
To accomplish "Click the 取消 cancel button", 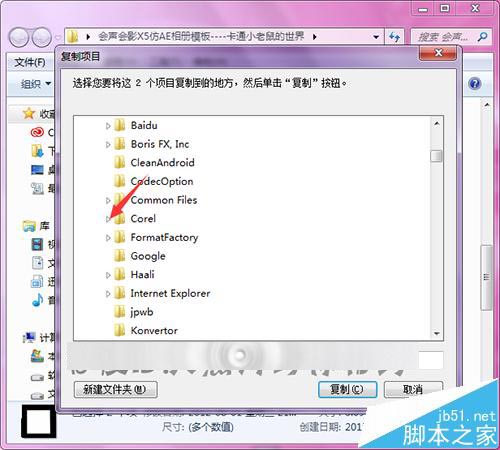I will click(413, 389).
